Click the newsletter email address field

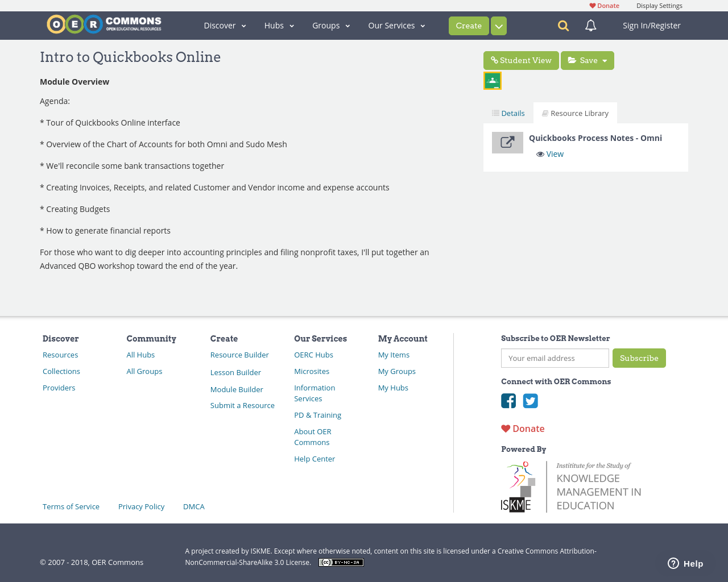[x=555, y=358]
